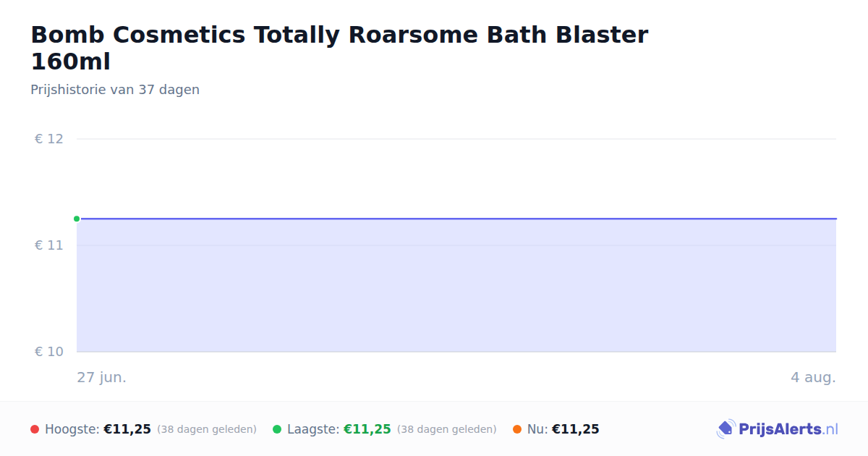Click the € 12 y-axis label
The width and height of the screenshot is (868, 456).
(x=49, y=139)
